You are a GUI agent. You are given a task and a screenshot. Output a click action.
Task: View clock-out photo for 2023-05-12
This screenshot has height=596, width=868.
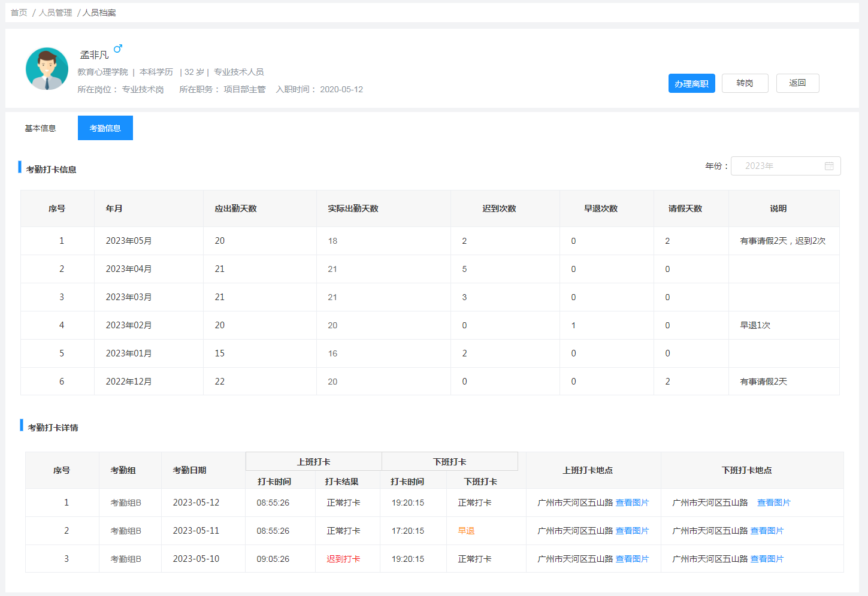[773, 503]
